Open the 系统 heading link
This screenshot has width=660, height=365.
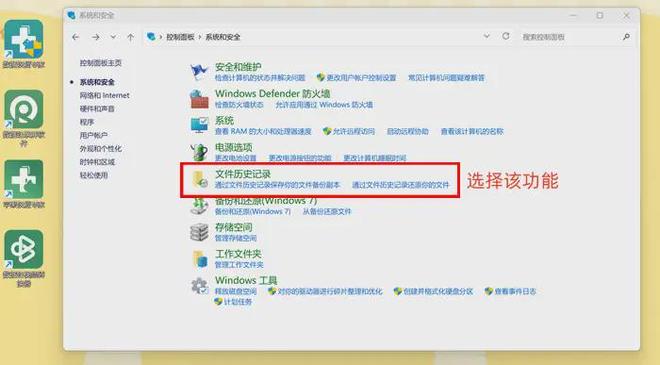point(224,120)
